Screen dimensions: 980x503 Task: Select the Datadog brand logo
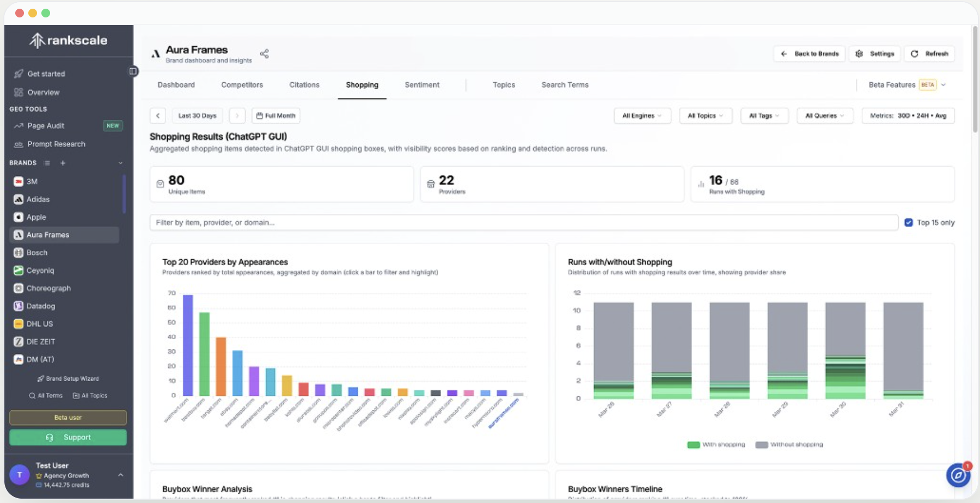tap(19, 306)
